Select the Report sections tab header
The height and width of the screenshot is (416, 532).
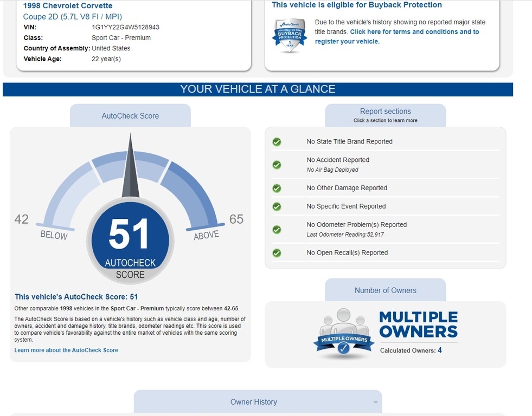point(385,115)
